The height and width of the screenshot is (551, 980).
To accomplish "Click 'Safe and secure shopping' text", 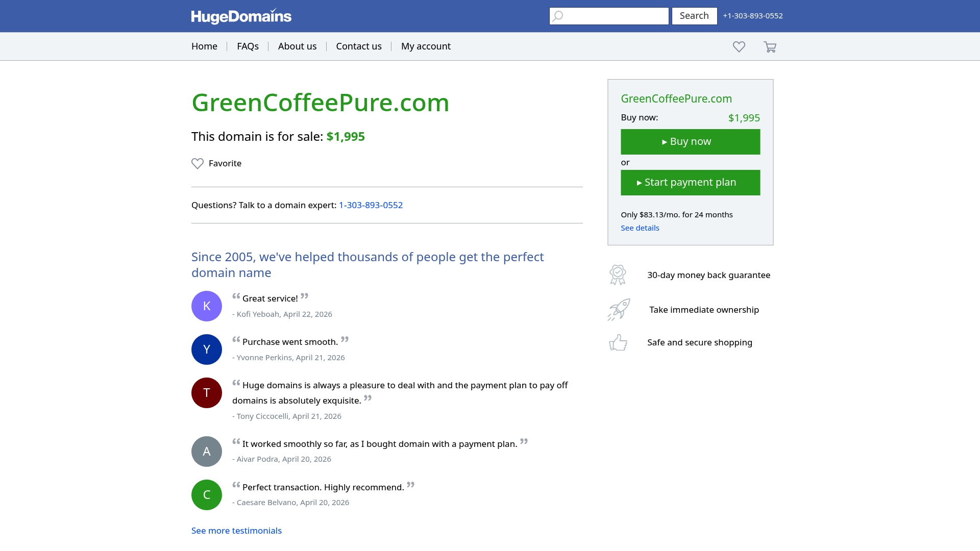I will click(699, 342).
